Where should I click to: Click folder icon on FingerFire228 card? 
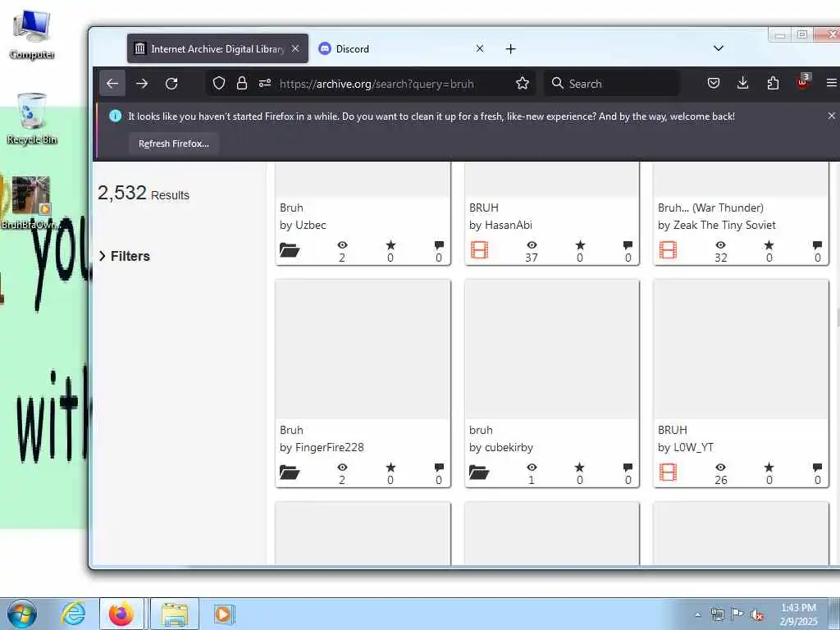click(x=290, y=472)
